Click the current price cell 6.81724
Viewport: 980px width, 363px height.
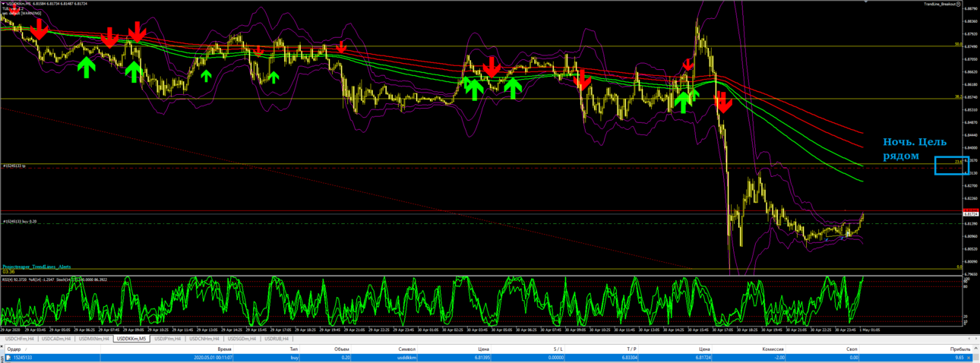[703, 357]
